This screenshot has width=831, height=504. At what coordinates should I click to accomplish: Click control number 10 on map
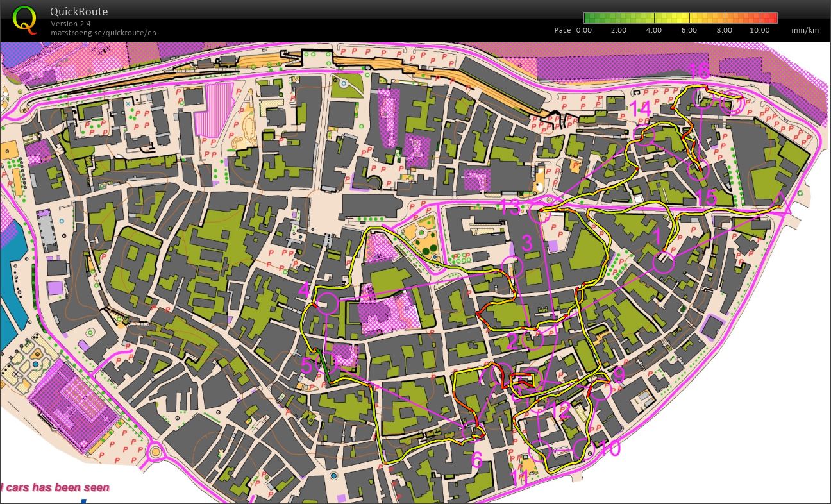[x=609, y=448]
